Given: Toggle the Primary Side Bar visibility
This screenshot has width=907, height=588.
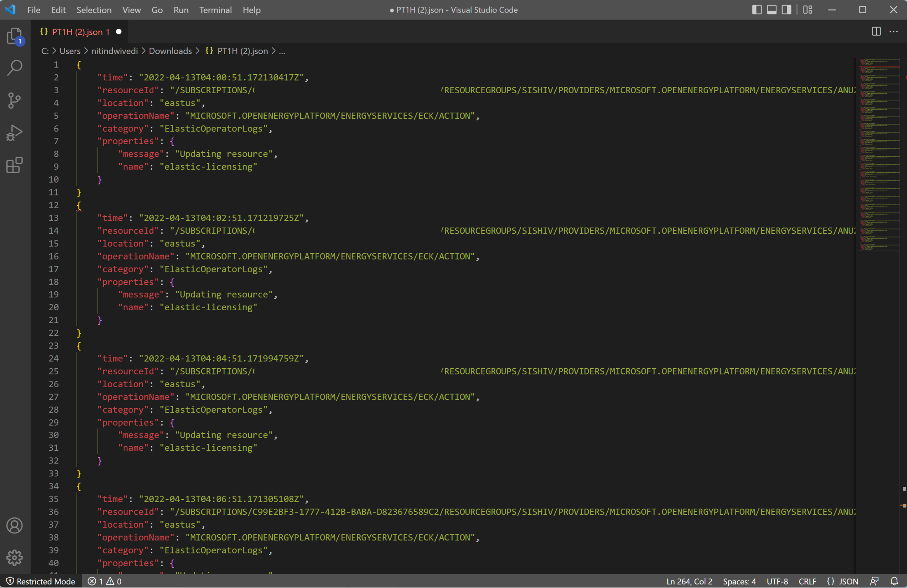Looking at the screenshot, I should [x=756, y=10].
